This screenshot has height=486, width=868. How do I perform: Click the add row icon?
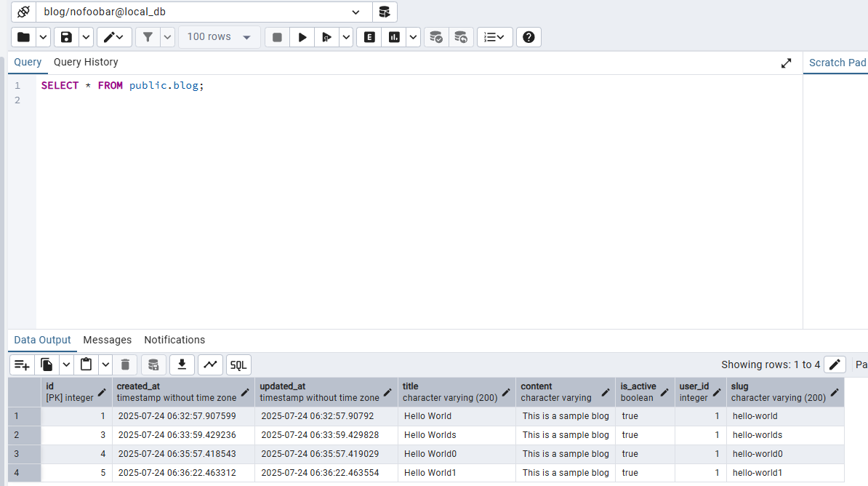pyautogui.click(x=22, y=364)
